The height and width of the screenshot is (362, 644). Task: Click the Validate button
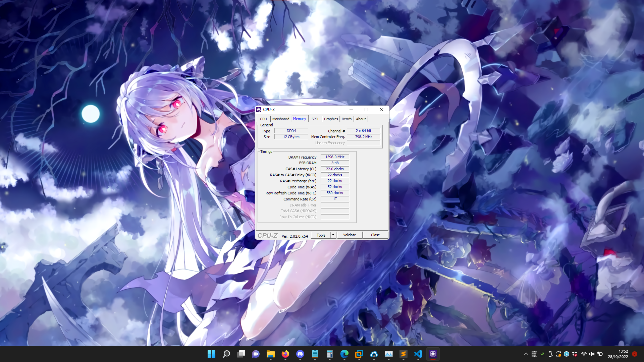click(350, 235)
